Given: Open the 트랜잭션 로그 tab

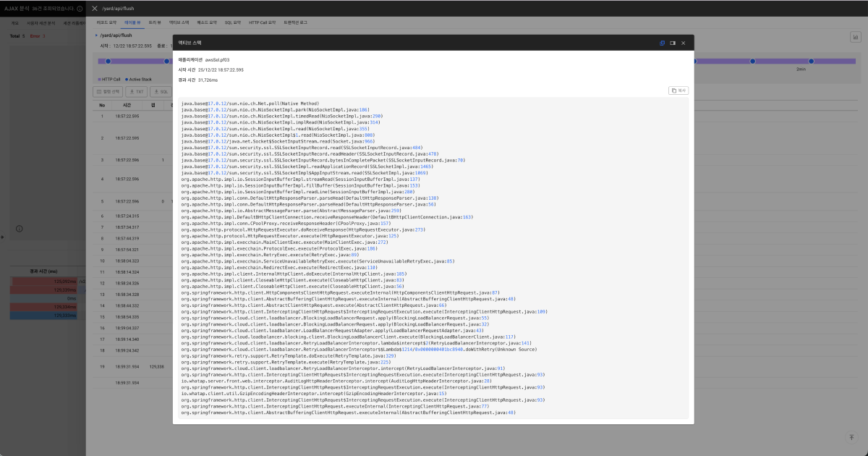Looking at the screenshot, I should coord(295,22).
